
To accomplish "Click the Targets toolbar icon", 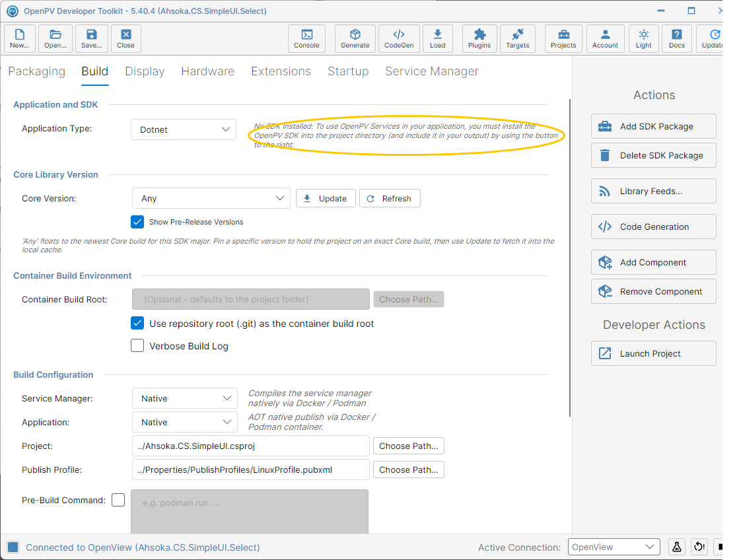I will [x=518, y=38].
